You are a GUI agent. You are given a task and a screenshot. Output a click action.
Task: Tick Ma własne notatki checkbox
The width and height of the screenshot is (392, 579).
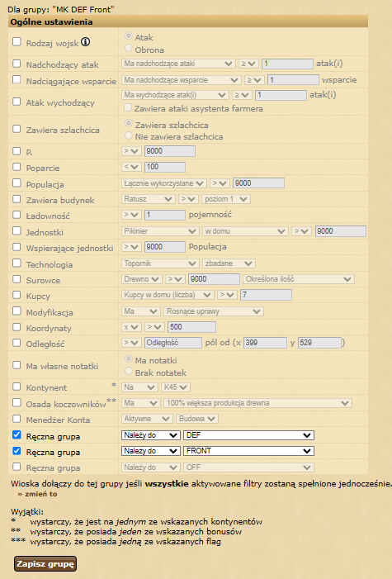[17, 365]
